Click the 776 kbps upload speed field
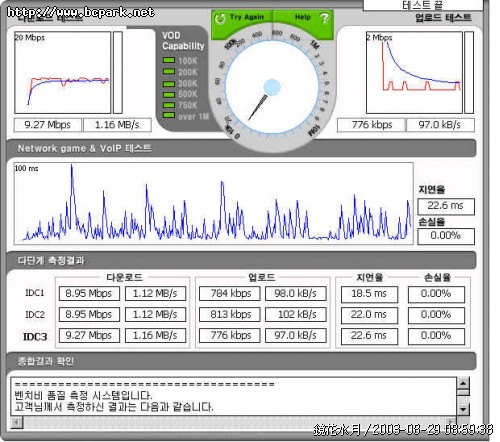The height and width of the screenshot is (442, 500). tap(372, 125)
